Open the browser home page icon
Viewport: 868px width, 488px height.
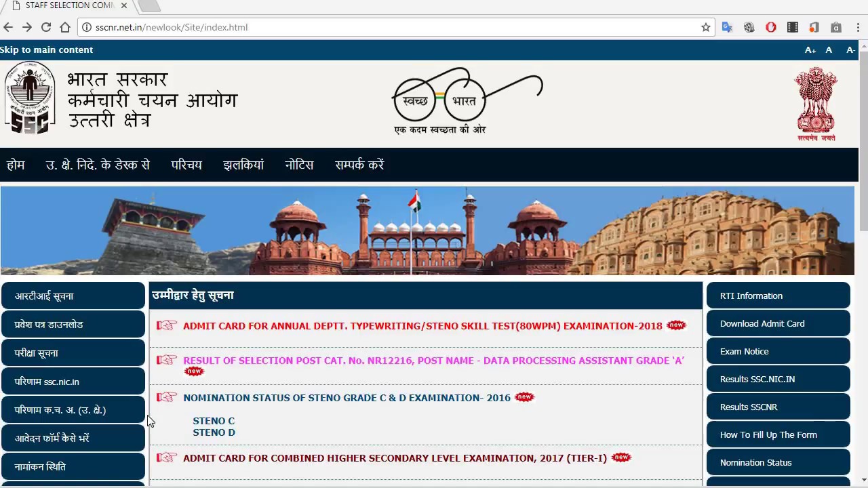(65, 27)
